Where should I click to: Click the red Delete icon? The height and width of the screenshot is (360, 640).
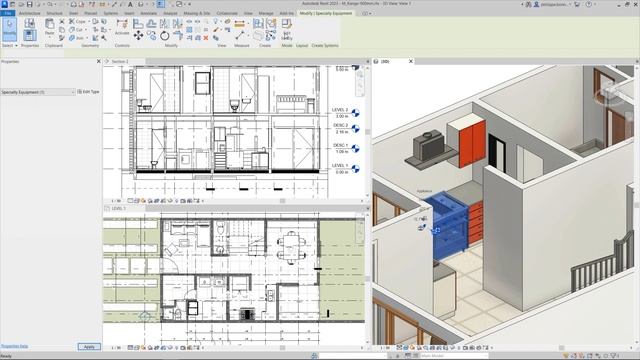[206, 38]
